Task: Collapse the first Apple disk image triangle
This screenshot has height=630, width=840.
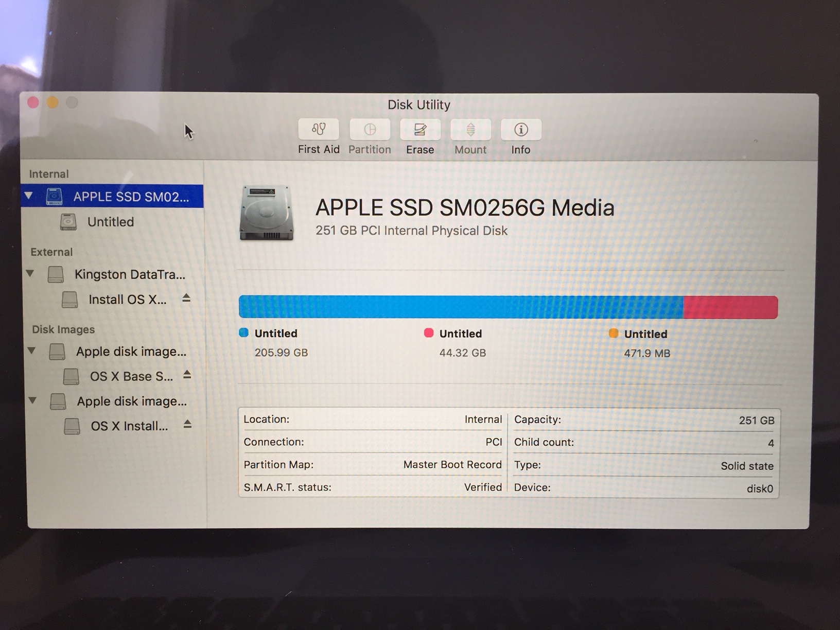Action: (31, 351)
